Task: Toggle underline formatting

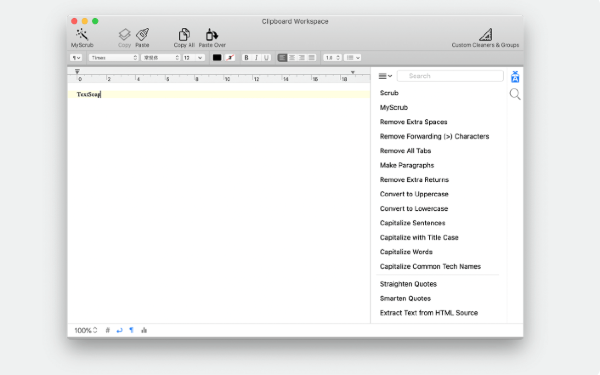Action: point(266,57)
